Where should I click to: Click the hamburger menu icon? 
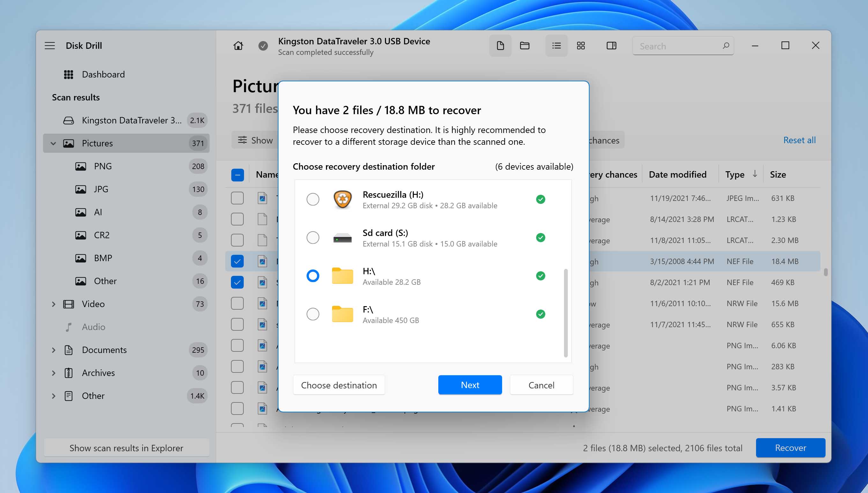pyautogui.click(x=51, y=45)
